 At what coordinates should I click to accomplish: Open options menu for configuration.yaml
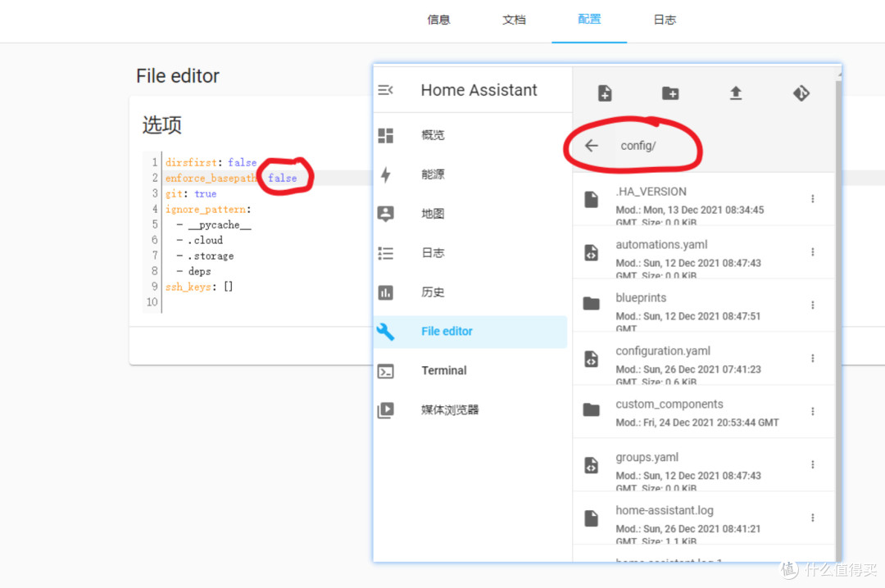[813, 359]
